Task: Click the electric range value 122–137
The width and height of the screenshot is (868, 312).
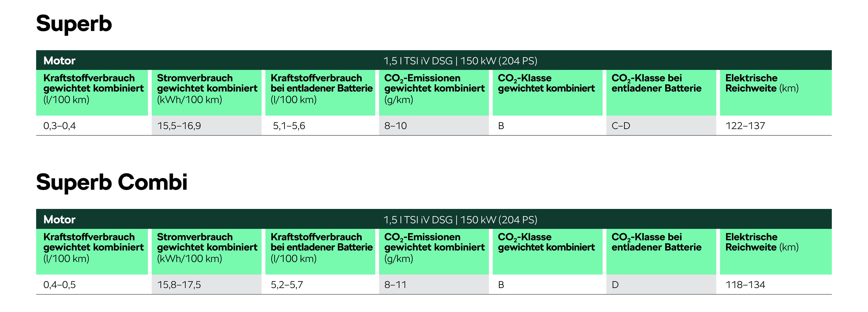Action: [745, 126]
